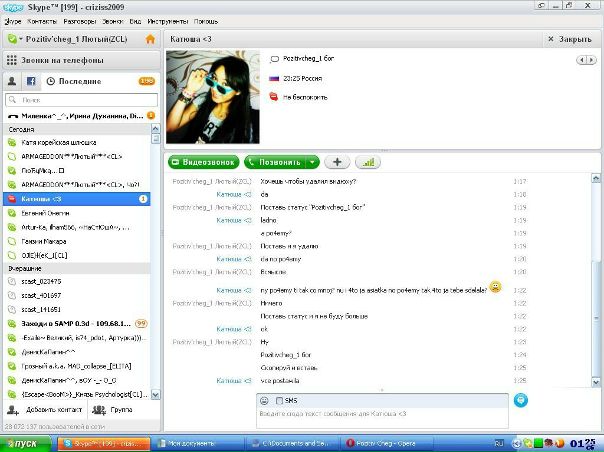This screenshot has width=604, height=452.
Task: Open the emoticon picker in message box
Action: 263,400
